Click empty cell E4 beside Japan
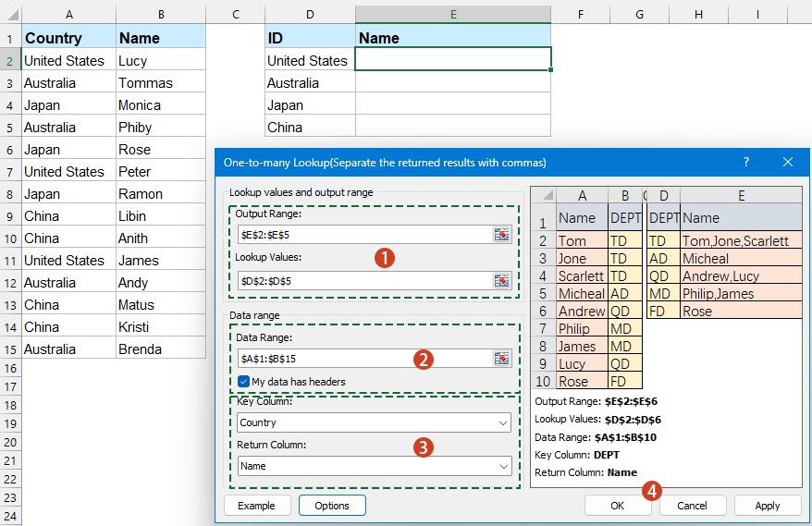 (453, 105)
